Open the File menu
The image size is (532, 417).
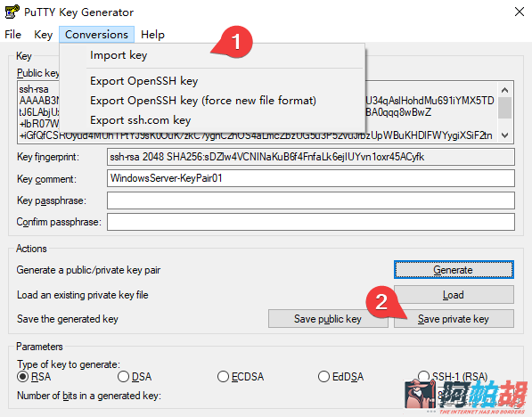pos(12,35)
